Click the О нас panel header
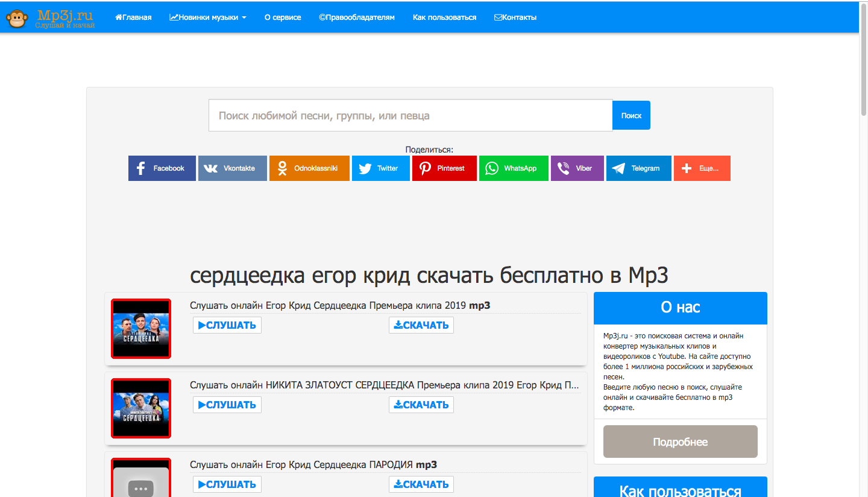 (681, 308)
